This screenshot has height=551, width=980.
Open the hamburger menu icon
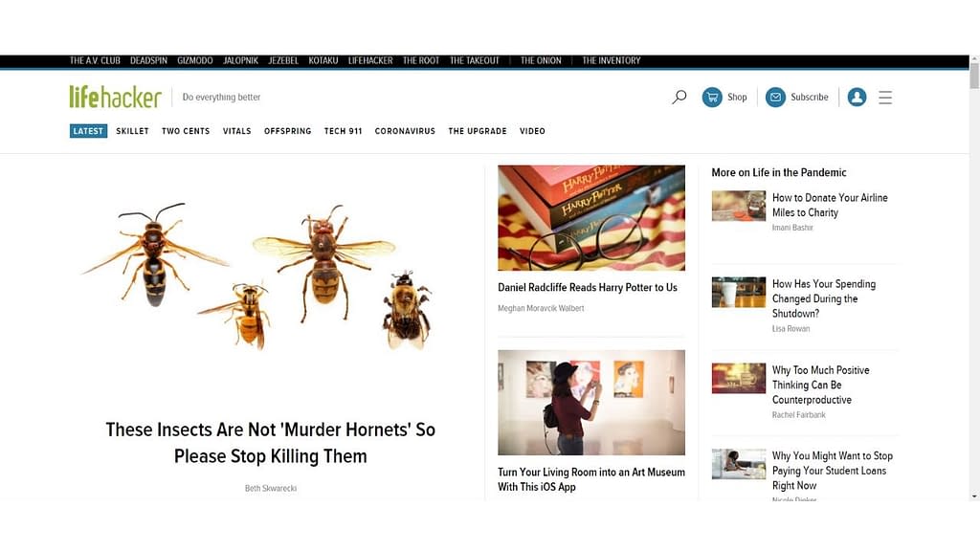coord(885,97)
